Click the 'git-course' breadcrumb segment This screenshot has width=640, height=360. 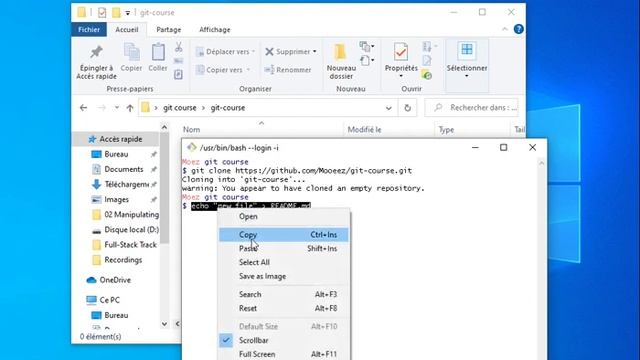click(228, 108)
